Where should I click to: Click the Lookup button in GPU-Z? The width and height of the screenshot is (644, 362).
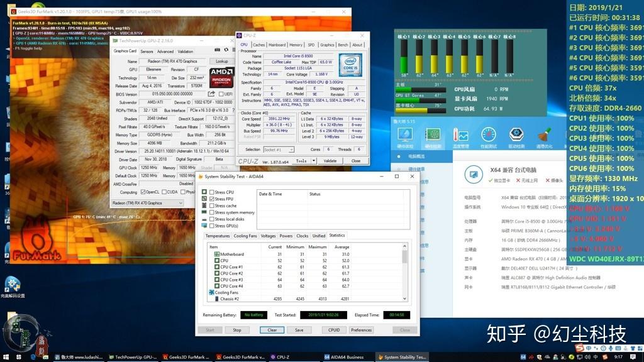[222, 61]
